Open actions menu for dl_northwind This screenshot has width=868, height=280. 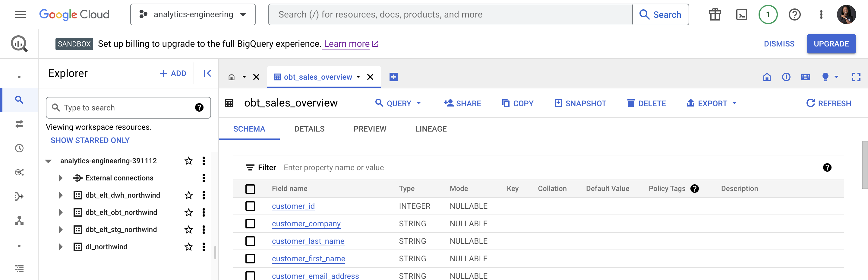204,247
